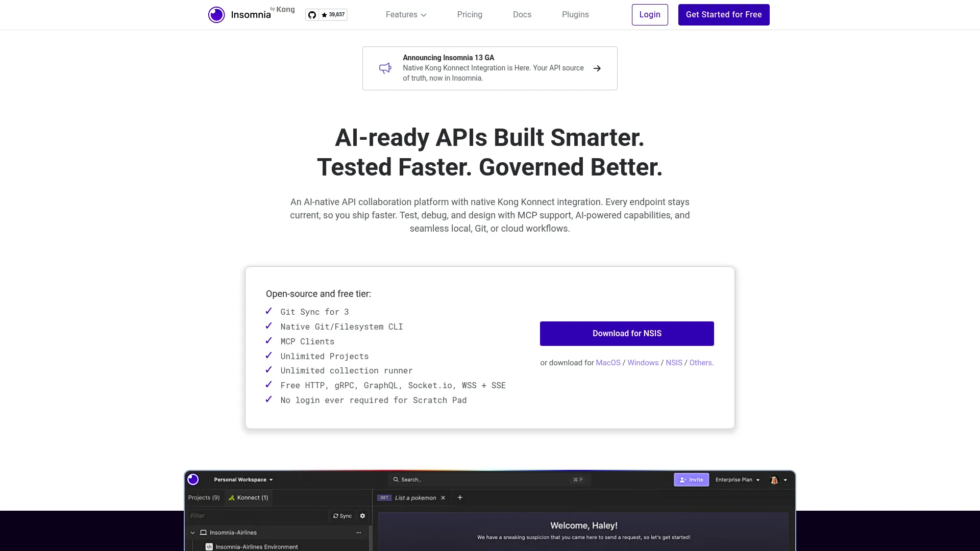Click the Sync button in sidebar
The width and height of the screenshot is (980, 551).
pos(342,516)
